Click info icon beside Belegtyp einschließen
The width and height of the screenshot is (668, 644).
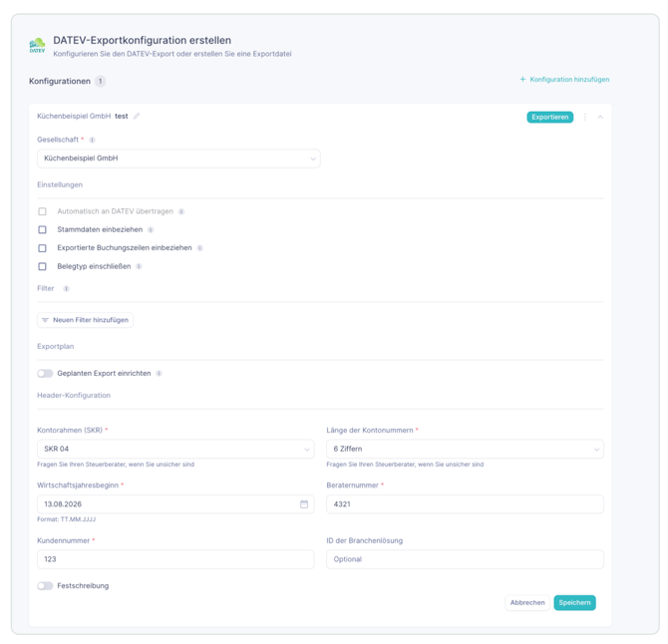click(x=139, y=266)
